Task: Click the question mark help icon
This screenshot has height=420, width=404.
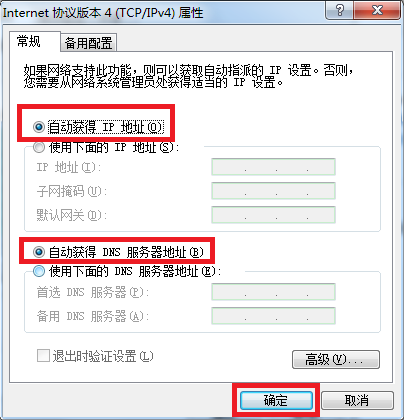Action: click(340, 11)
